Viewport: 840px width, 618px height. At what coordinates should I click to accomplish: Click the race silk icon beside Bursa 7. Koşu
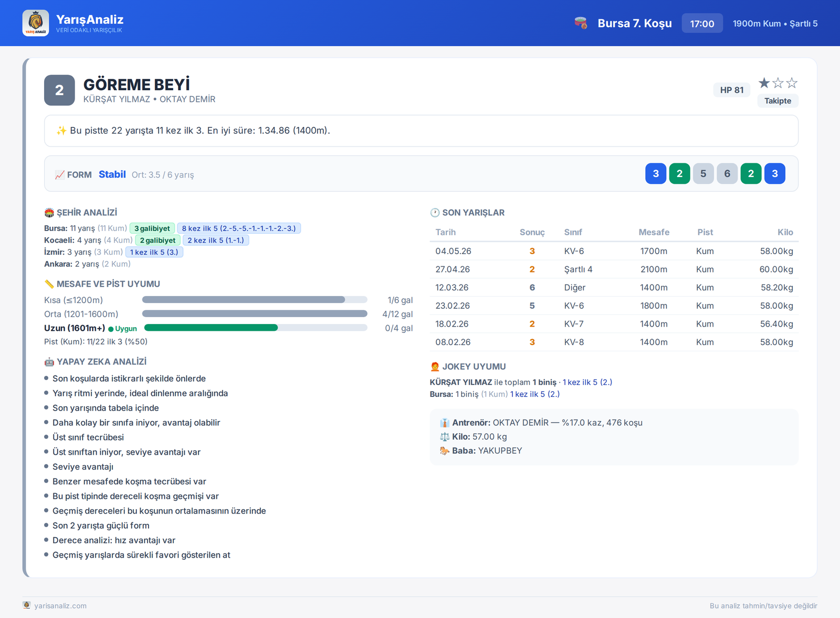click(581, 23)
